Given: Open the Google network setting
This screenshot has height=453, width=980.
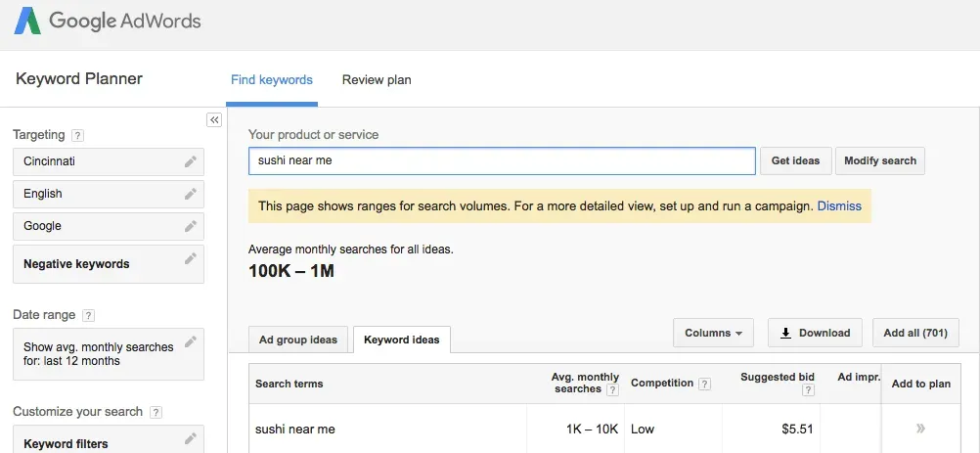Looking at the screenshot, I should pos(109,226).
